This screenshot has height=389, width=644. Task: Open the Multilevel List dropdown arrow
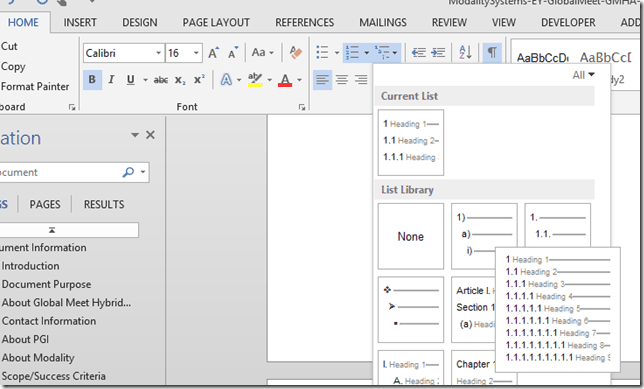point(395,53)
